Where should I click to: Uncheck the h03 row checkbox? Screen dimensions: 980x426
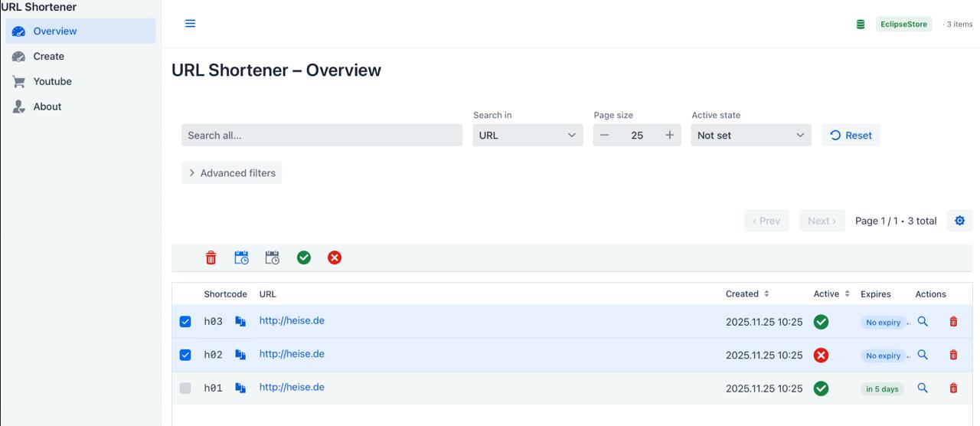click(185, 322)
